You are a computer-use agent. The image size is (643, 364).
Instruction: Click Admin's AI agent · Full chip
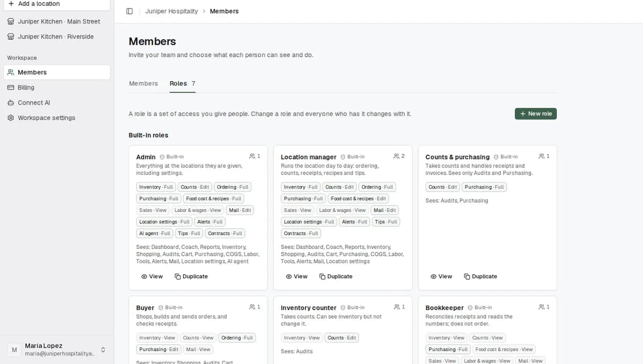pos(154,233)
